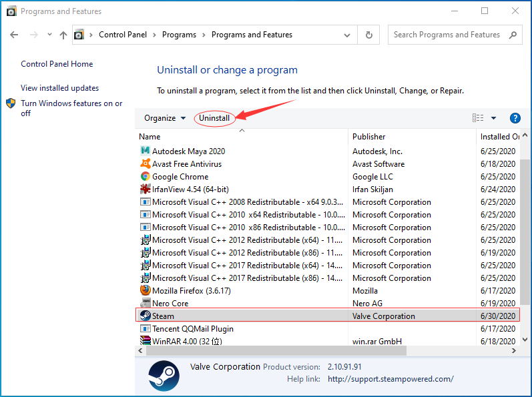The image size is (532, 397).
Task: Open help via blue question mark icon
Action: 515,118
